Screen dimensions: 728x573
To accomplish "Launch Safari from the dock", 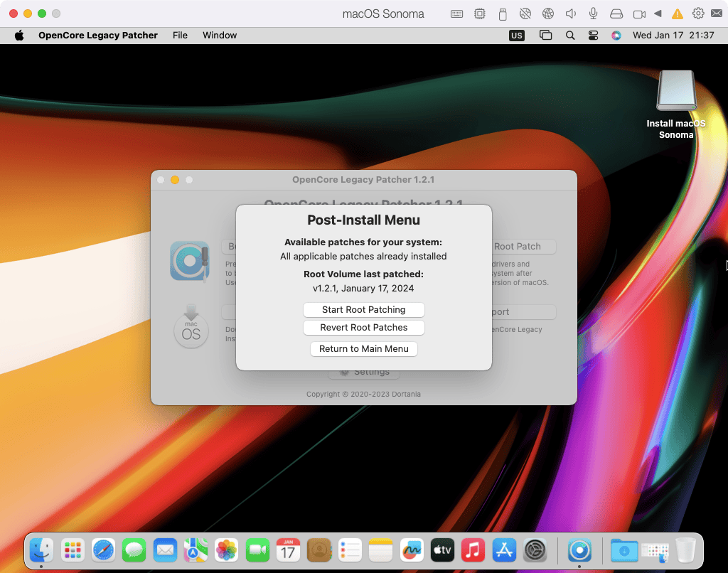I will [x=103, y=550].
